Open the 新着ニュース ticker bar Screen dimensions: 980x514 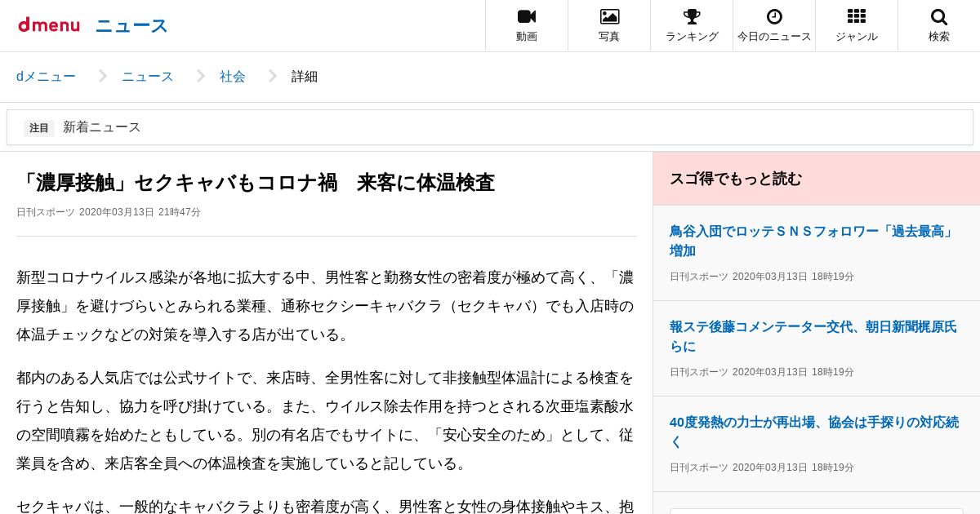point(490,127)
